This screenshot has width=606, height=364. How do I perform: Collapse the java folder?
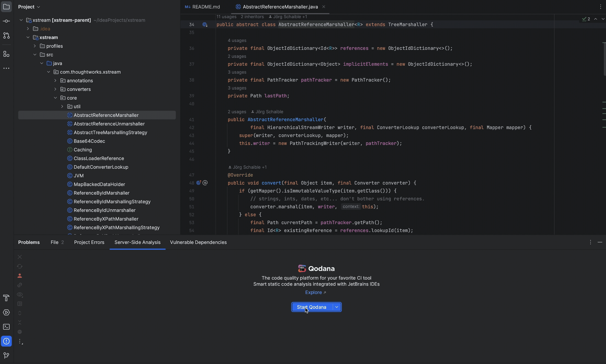[42, 63]
